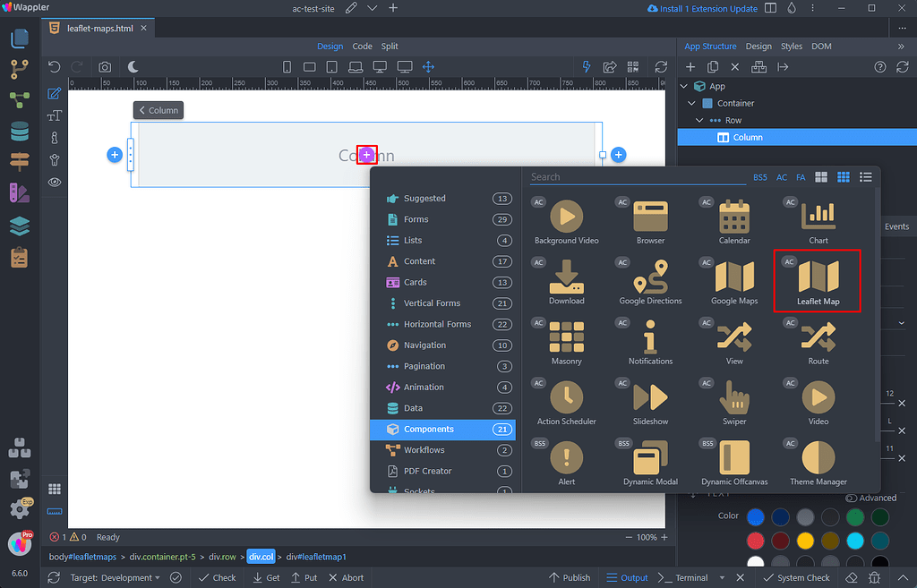The width and height of the screenshot is (917, 588).
Task: Switch to the Code view tab
Action: pos(362,47)
